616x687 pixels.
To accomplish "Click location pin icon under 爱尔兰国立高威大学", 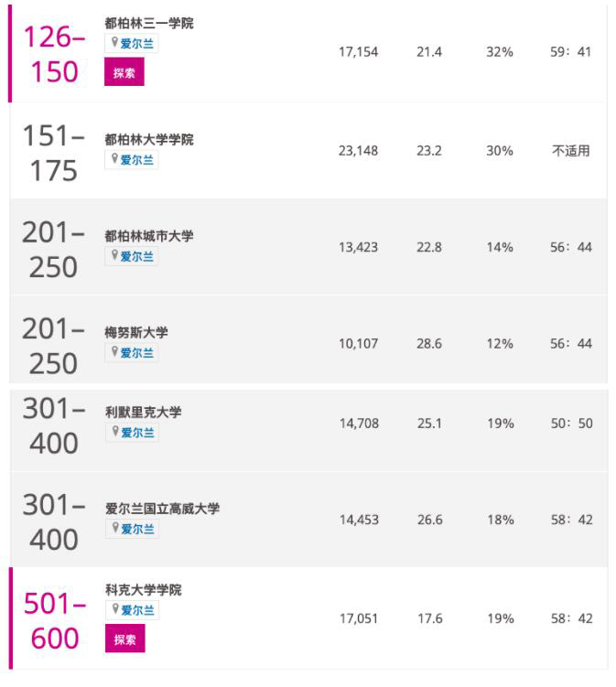I will coord(114,529).
